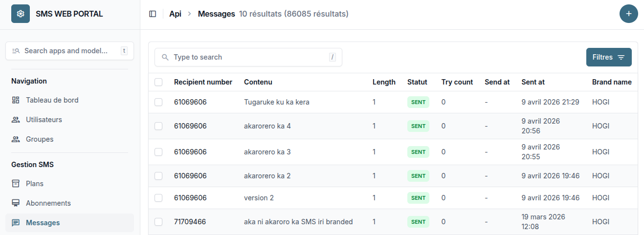Image resolution: width=644 pixels, height=235 pixels.
Task: Sort by the Length column header
Action: pos(384,82)
